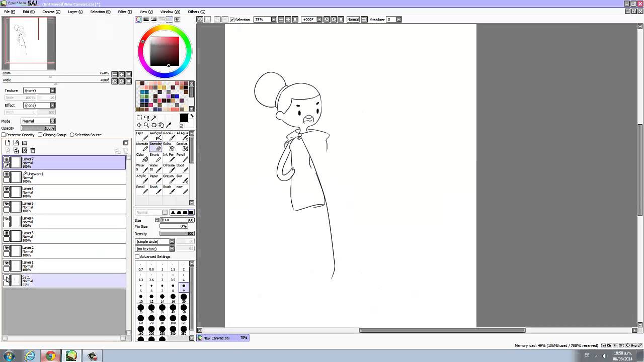
Task: Select the Aerógrafo airbrush tool
Action: click(x=155, y=136)
